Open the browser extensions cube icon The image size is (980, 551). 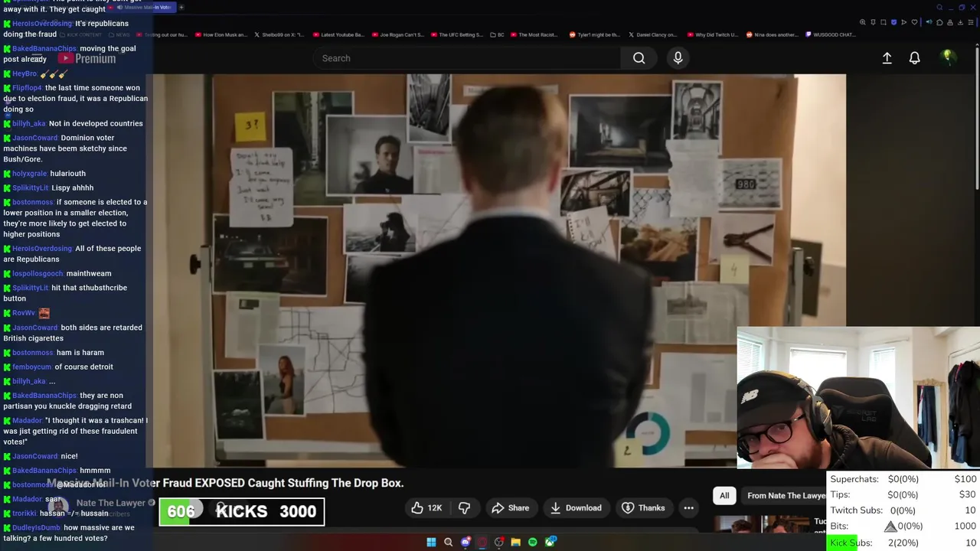[x=939, y=22]
